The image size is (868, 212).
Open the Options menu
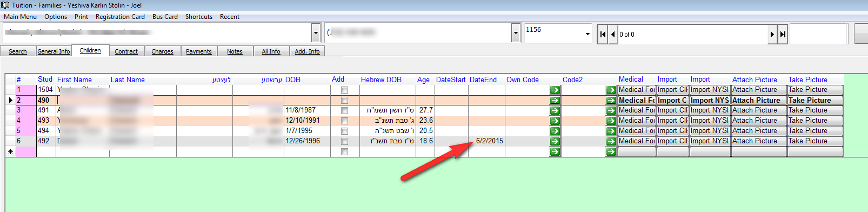click(56, 17)
